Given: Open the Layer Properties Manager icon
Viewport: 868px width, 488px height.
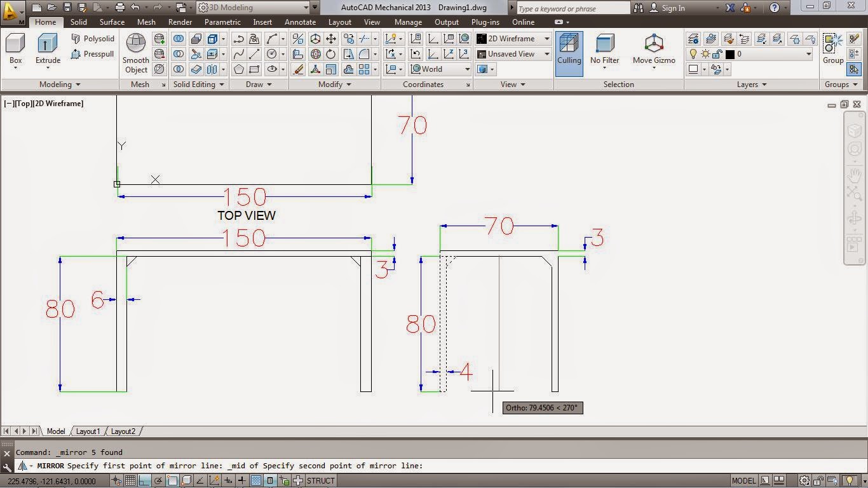Looking at the screenshot, I should click(x=693, y=38).
